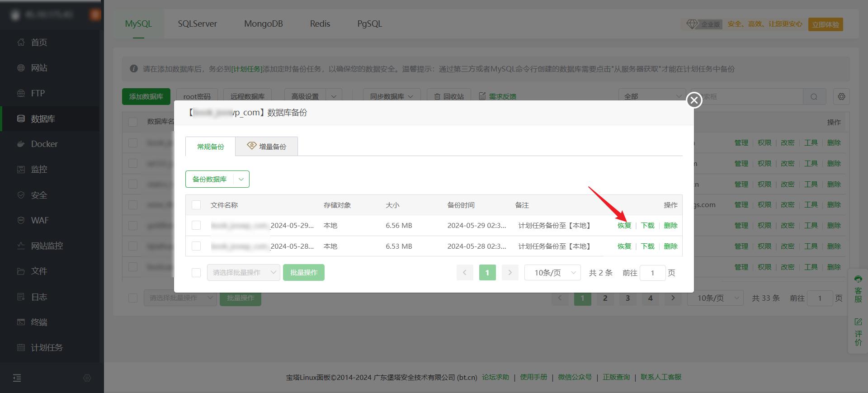Expand the 备份数据库 dropdown arrow
The image size is (868, 393).
coord(241,179)
